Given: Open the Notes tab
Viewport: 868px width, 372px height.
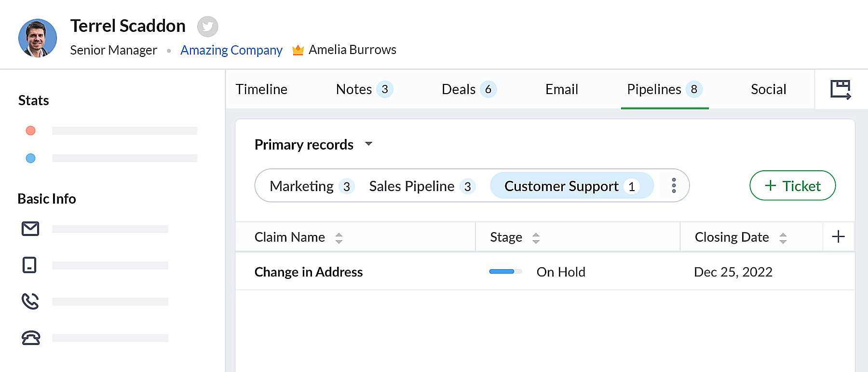Looking at the screenshot, I should tap(364, 90).
